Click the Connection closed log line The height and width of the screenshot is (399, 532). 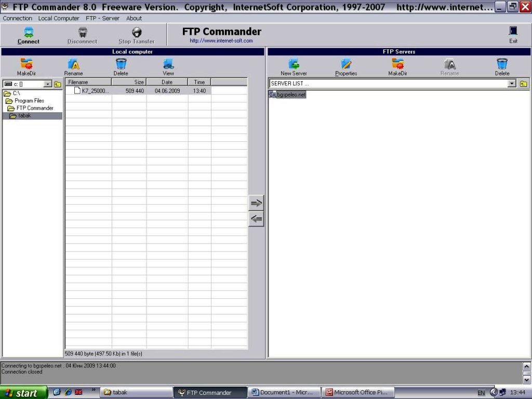click(x=22, y=372)
